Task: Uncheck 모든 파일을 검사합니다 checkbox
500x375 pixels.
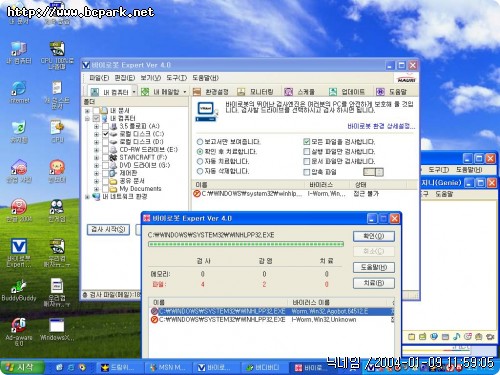Action: point(307,142)
